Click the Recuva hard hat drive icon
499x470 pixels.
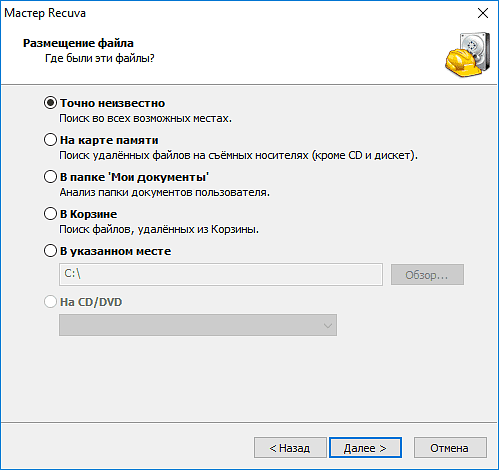coord(467,55)
